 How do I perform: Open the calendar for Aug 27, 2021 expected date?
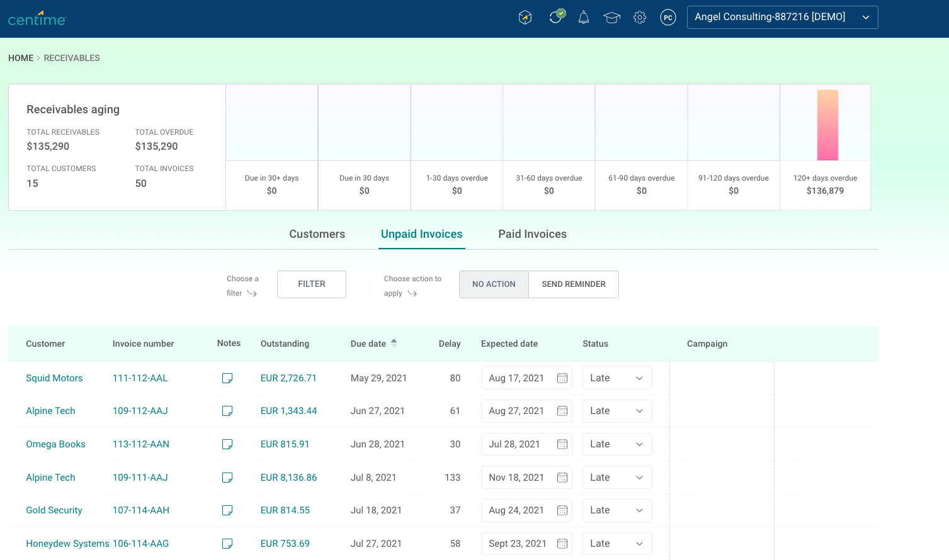point(562,411)
